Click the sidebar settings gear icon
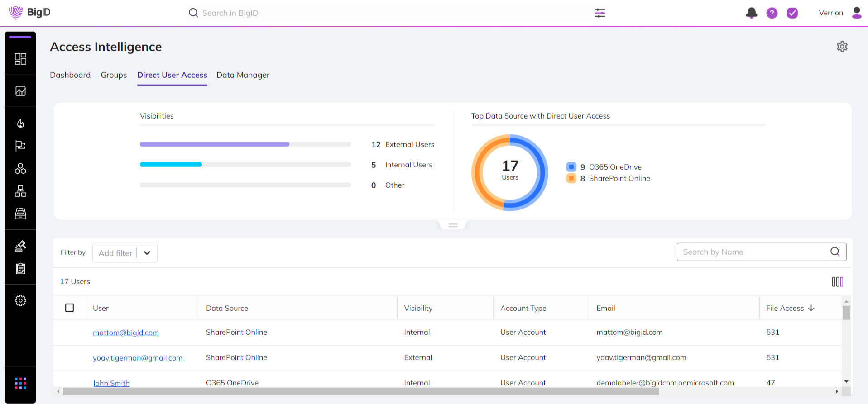 (20, 300)
